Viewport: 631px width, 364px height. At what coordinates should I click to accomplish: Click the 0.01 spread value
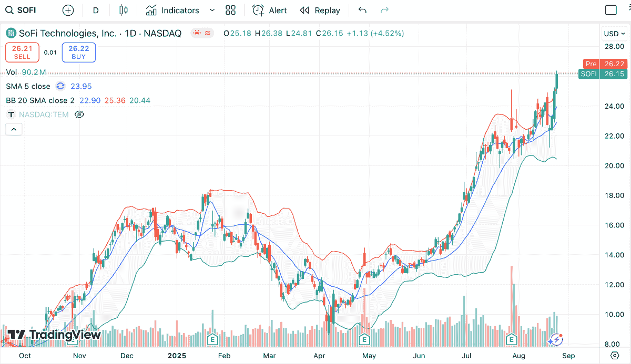[50, 53]
